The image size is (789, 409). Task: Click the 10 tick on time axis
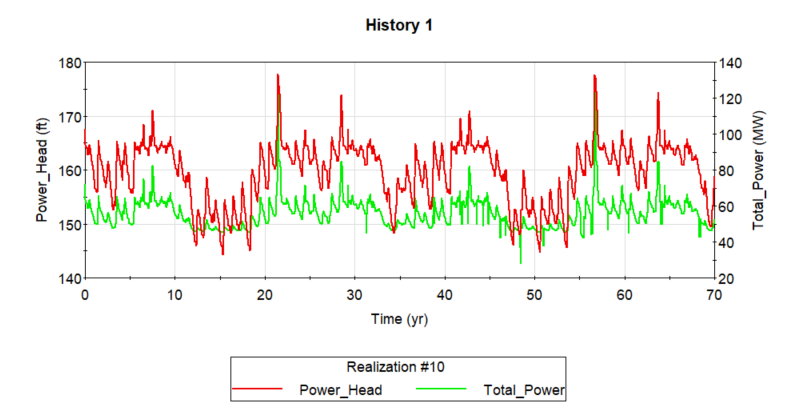175,295
